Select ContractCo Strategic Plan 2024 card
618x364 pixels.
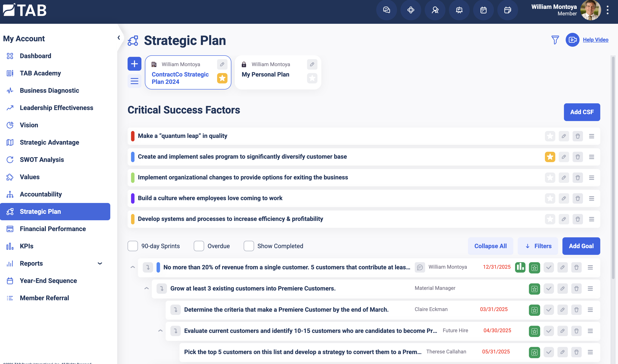click(x=188, y=72)
